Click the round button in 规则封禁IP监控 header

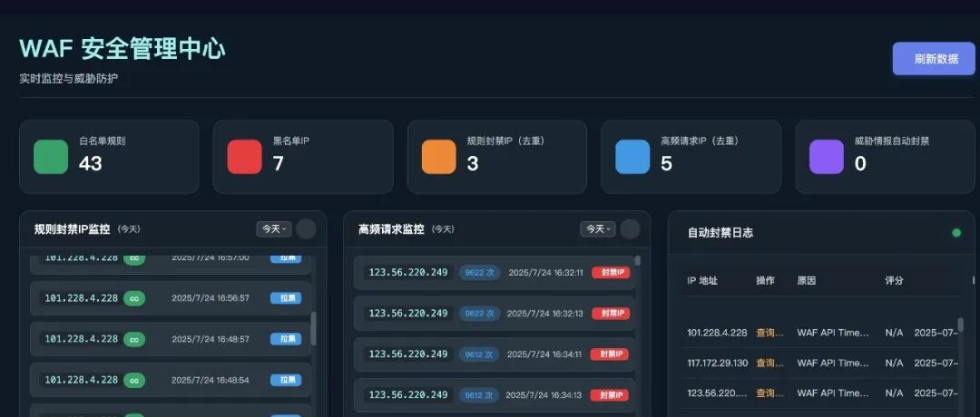tap(306, 229)
